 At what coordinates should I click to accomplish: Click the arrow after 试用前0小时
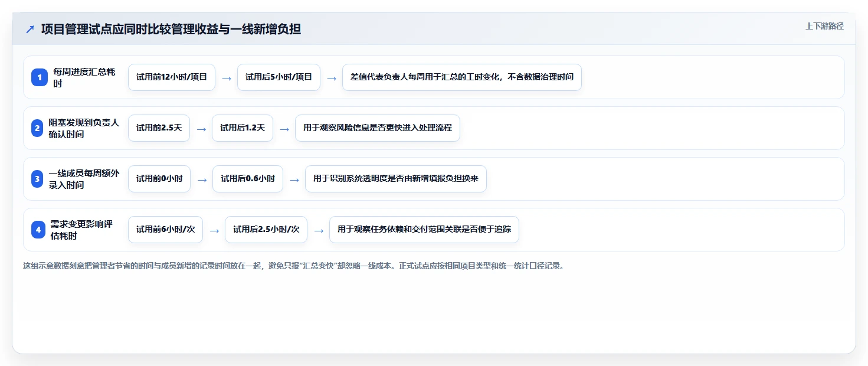[202, 179]
